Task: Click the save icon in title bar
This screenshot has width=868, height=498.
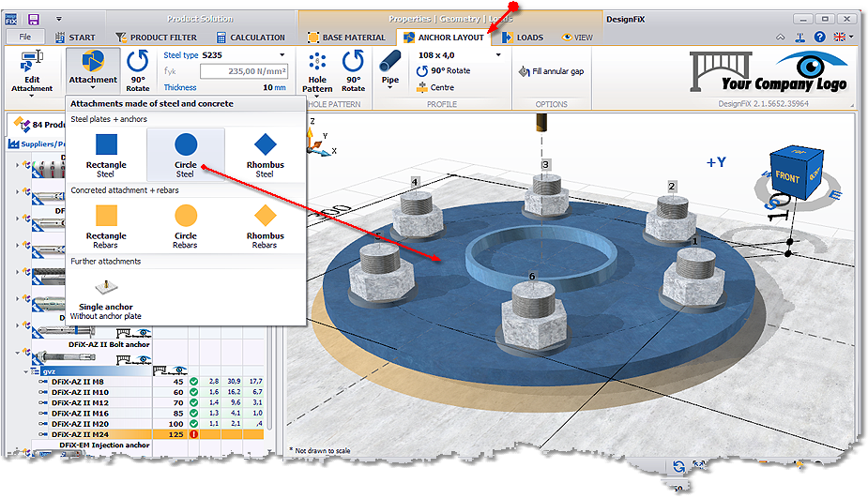Action: pos(34,19)
